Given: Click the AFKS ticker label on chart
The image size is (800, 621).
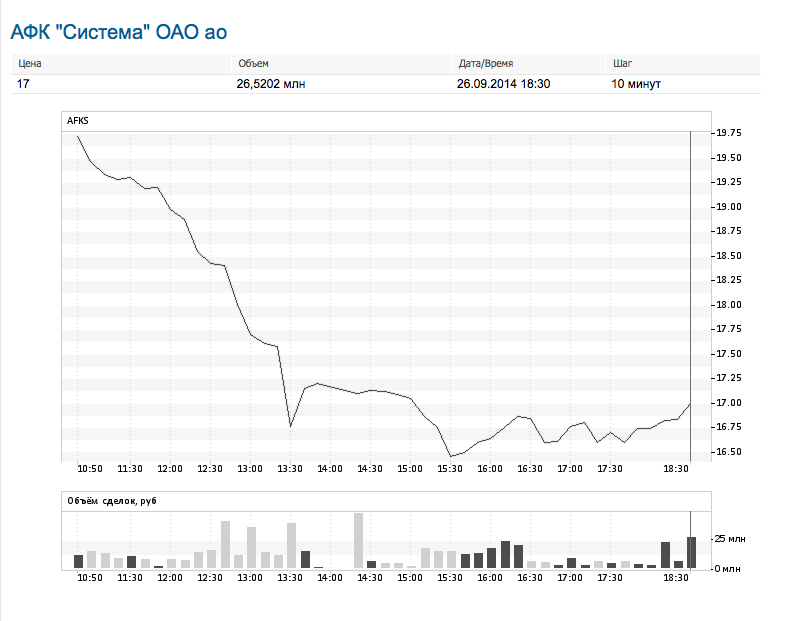Looking at the screenshot, I should click(78, 121).
